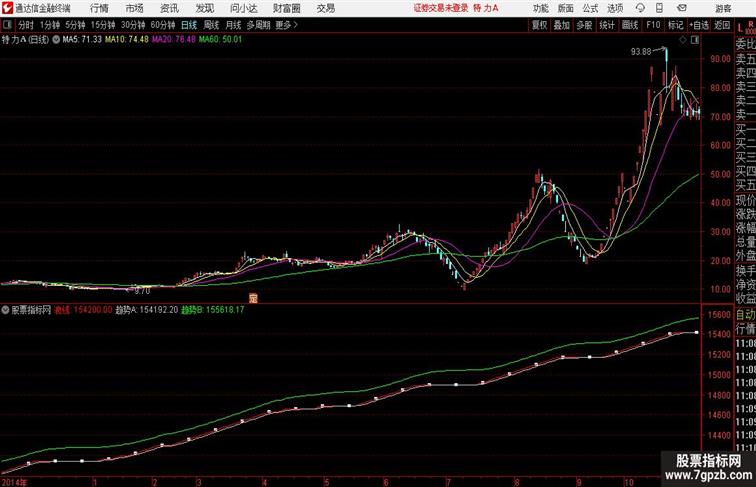Click the 趋势A: 154192.20 value
This screenshot has width=756, height=487.
tap(147, 310)
